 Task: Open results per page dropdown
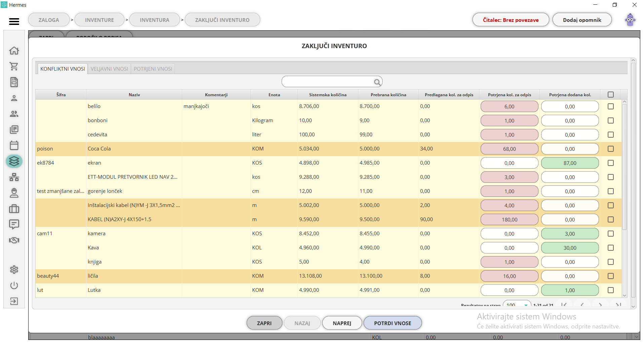pyautogui.click(x=517, y=304)
